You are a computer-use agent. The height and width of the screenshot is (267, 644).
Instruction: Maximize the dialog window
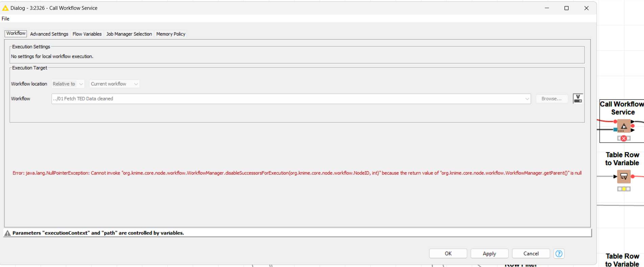pyautogui.click(x=567, y=8)
